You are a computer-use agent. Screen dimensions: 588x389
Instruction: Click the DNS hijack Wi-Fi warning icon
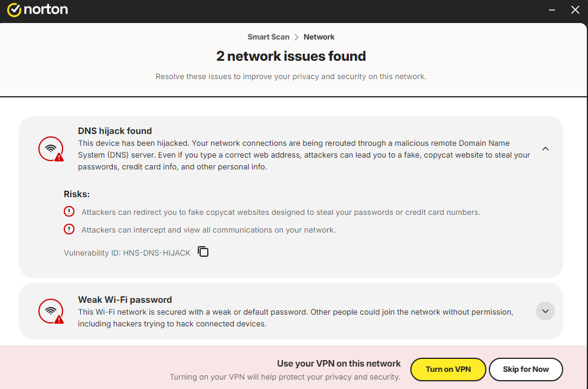tap(51, 149)
